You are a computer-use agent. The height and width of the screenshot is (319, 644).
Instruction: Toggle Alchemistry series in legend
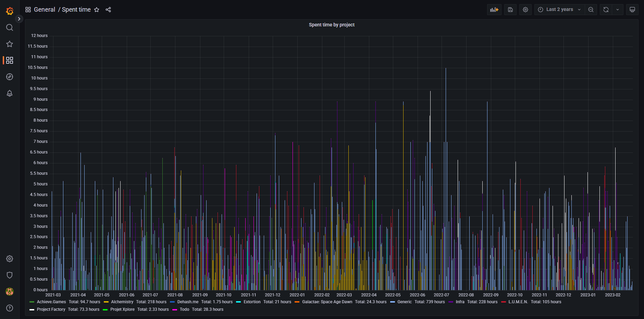[x=122, y=302]
